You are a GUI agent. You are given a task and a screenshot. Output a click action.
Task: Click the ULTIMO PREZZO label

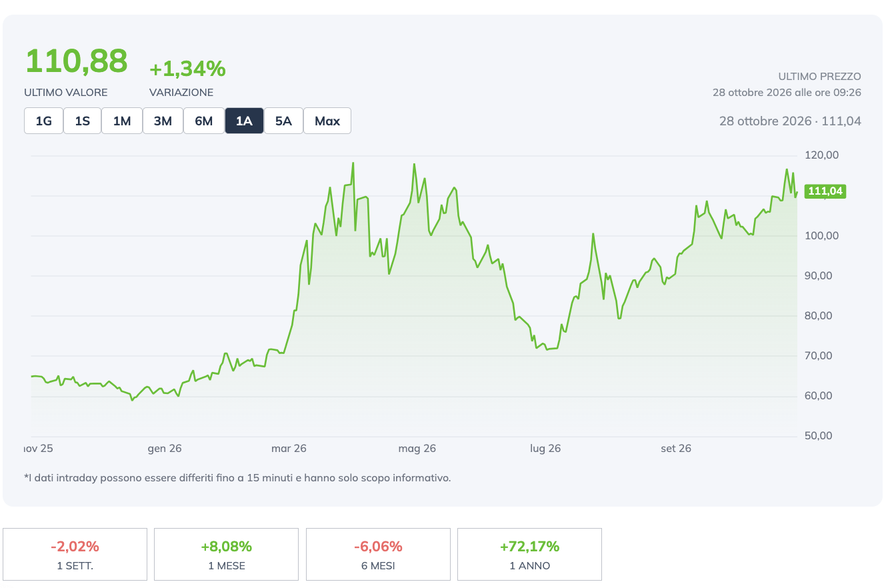pyautogui.click(x=819, y=77)
